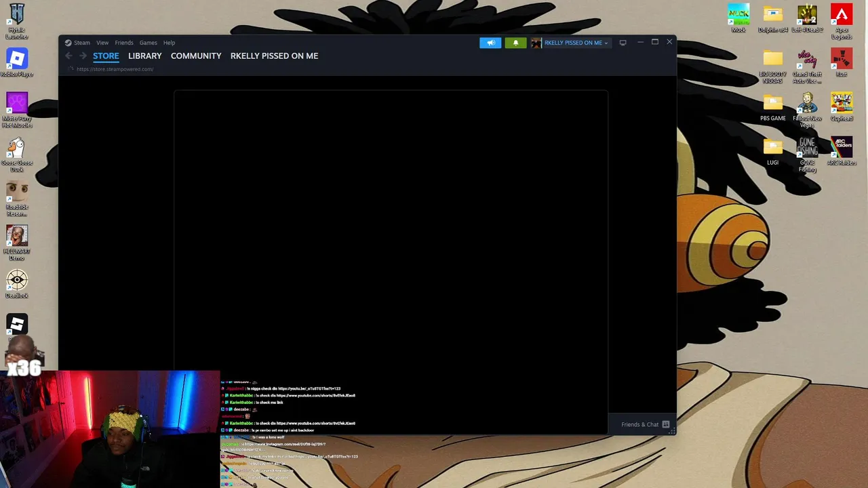Open the profile username tab beside COMMUNITY
Screen dimensions: 868x488
274,56
